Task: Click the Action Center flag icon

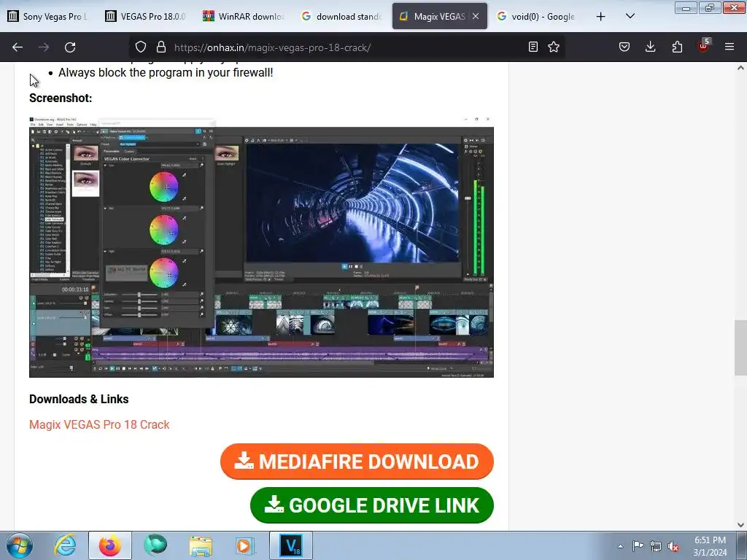Action: click(x=638, y=546)
